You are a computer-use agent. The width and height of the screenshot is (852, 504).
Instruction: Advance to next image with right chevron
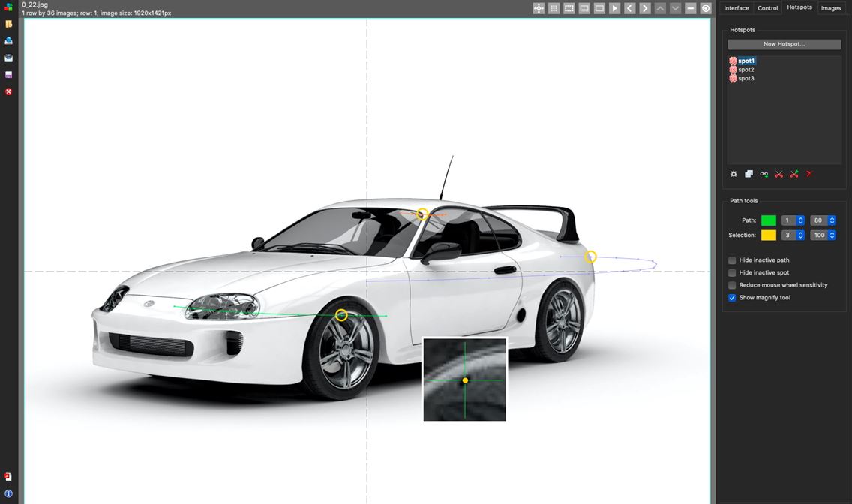645,8
